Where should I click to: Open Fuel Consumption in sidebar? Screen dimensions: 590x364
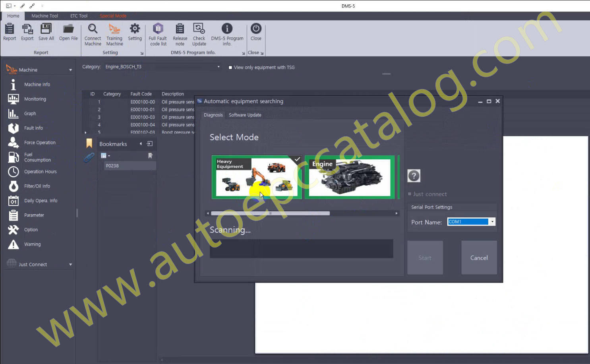click(x=37, y=157)
